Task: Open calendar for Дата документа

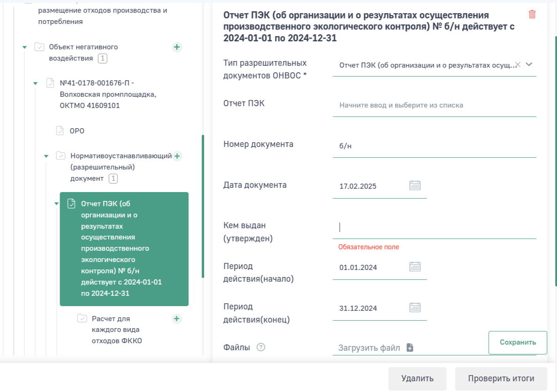Action: click(415, 185)
